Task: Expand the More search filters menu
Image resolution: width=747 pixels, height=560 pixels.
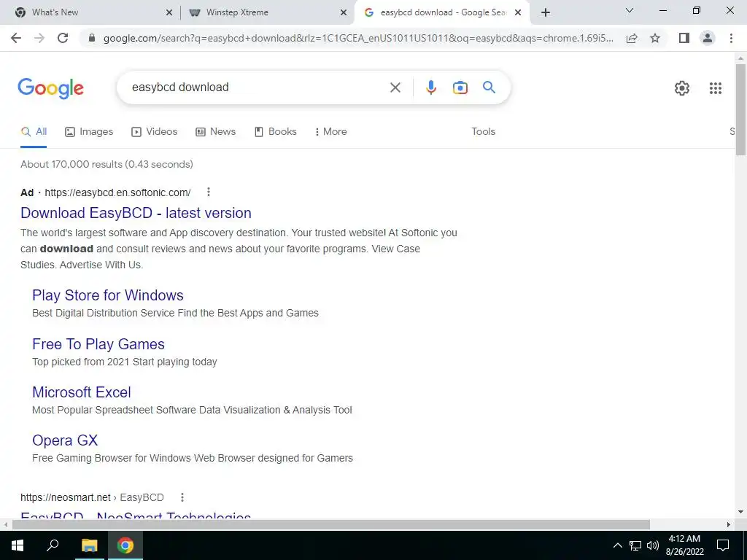Action: pyautogui.click(x=330, y=131)
